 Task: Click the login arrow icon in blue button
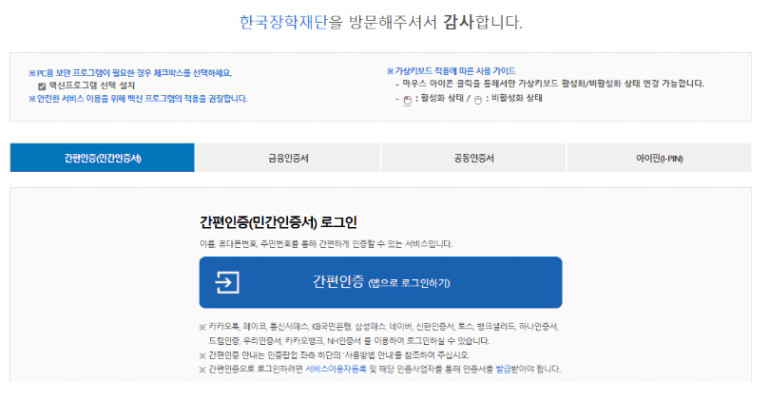pos(227,282)
